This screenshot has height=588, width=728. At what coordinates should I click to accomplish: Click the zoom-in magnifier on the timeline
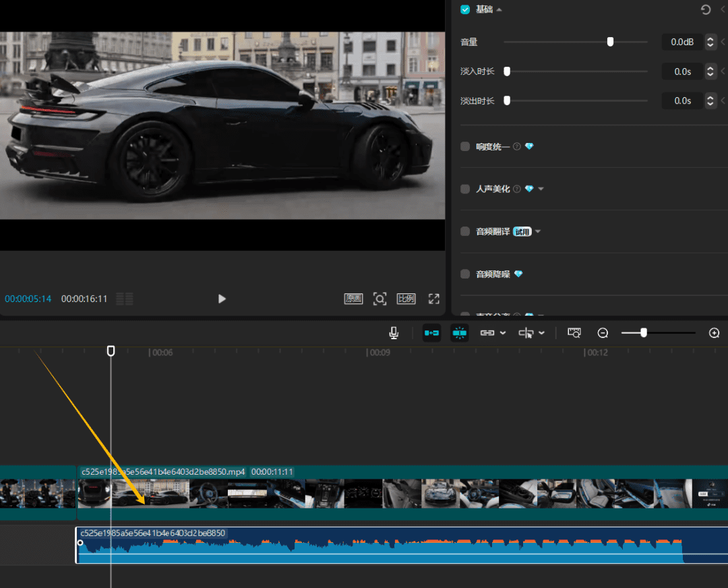(x=715, y=333)
